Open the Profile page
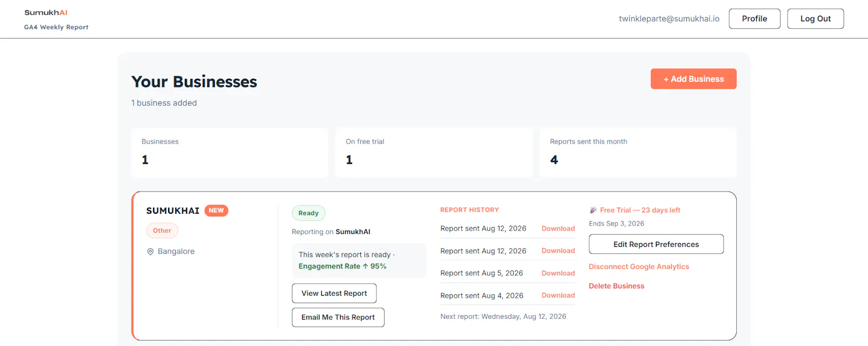Screen dimensions: 868x346 [x=754, y=18]
